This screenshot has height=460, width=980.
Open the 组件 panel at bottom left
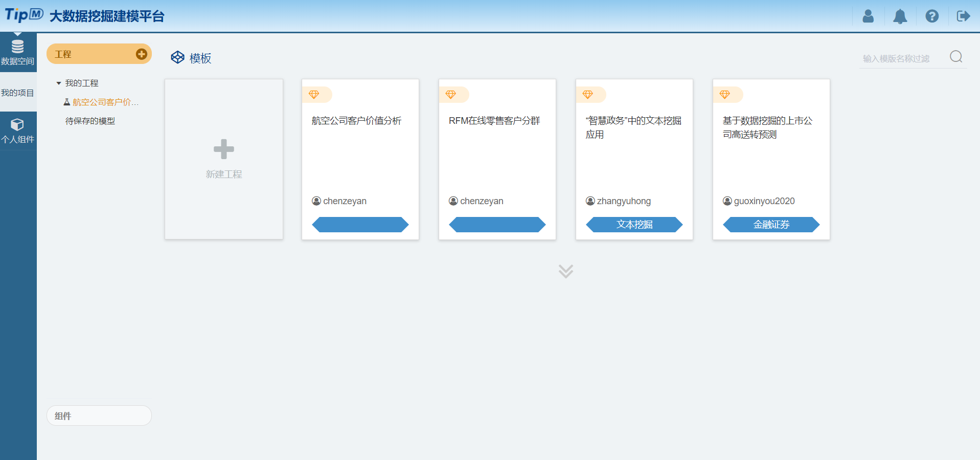(99, 415)
